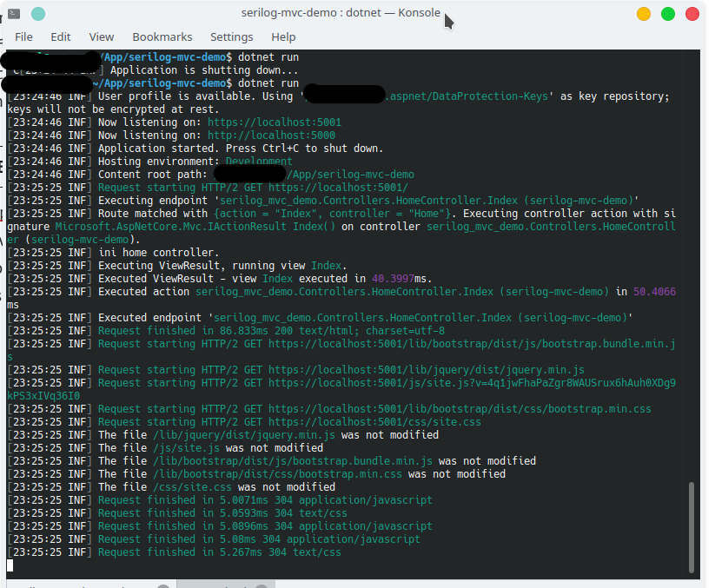Open the Help menu
Viewport: 715px width, 588px height.
pos(283,37)
